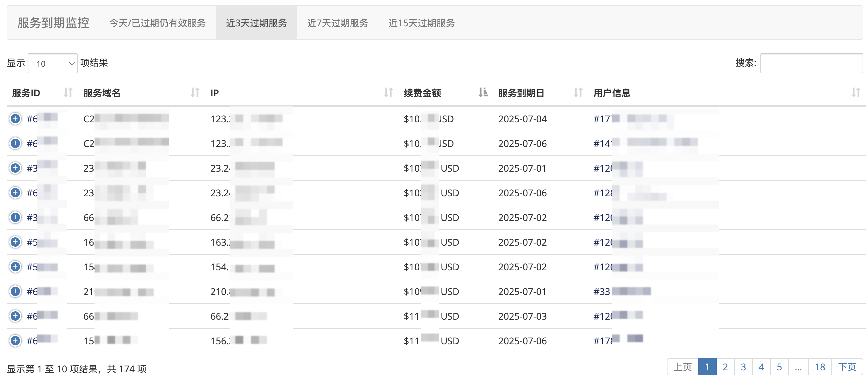Expand row with IP starting 210.8
Image resolution: width=868 pixels, height=390 pixels.
(x=15, y=291)
